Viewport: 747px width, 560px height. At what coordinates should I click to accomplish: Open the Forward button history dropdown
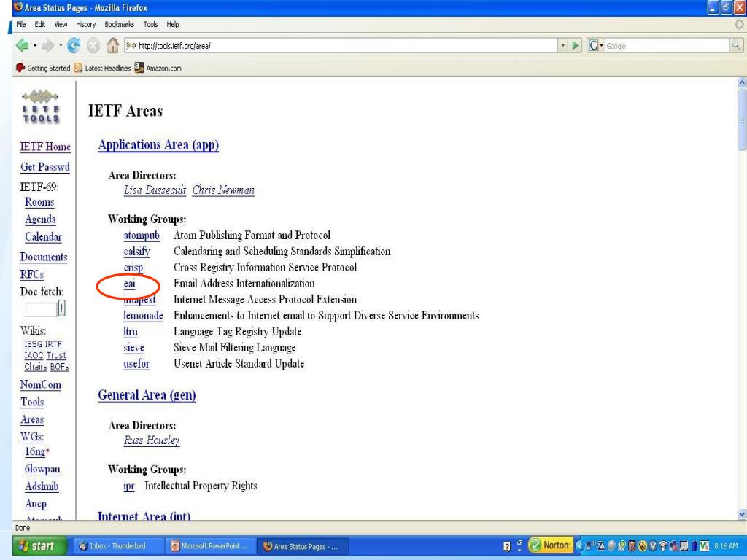tap(61, 46)
